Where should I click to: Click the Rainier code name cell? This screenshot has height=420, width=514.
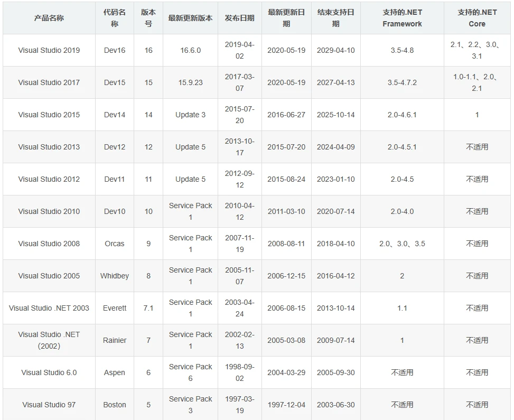(x=115, y=340)
